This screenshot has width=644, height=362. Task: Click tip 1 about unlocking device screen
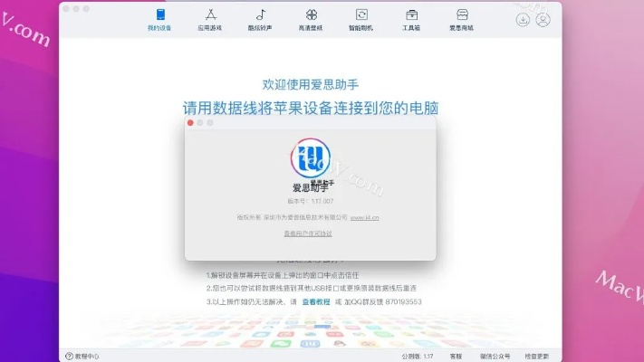283,275
